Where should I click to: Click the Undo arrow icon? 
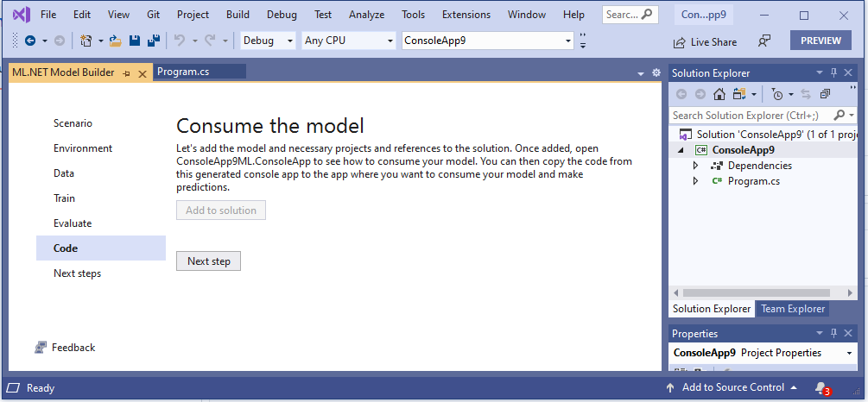pyautogui.click(x=180, y=41)
